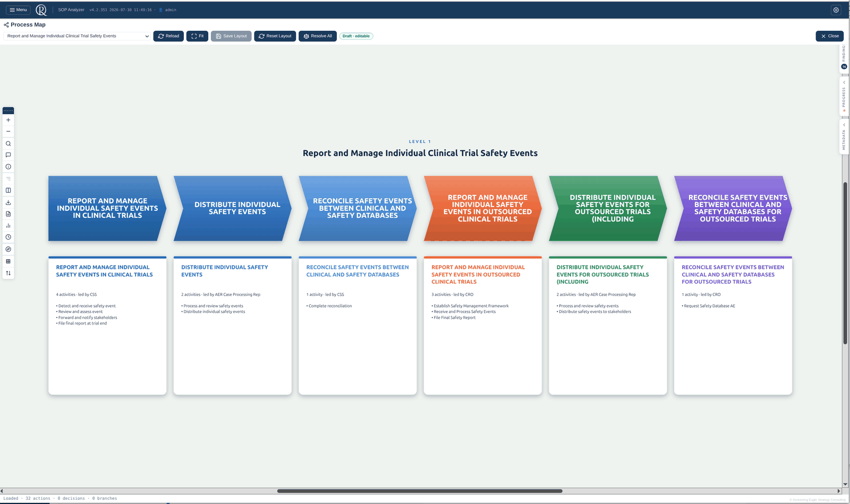Click 'Review and assess event'

(80, 312)
